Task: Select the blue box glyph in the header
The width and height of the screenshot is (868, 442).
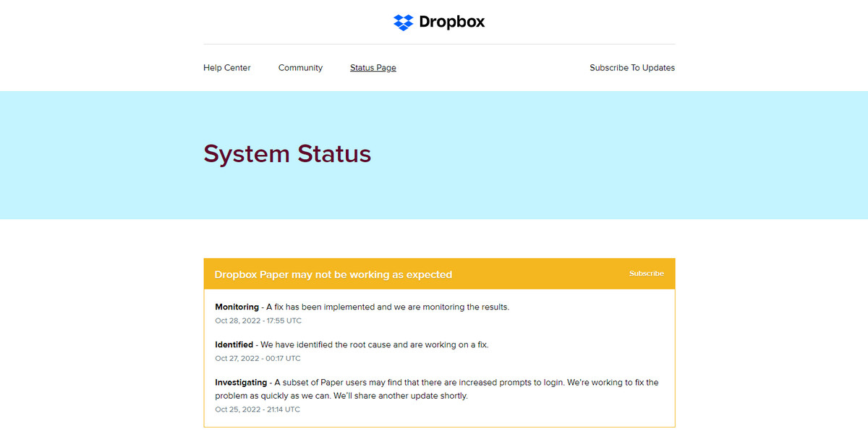Action: (402, 22)
